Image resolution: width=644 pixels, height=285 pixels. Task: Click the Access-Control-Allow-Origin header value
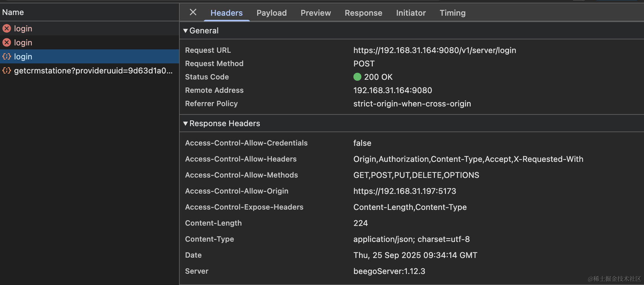coord(404,191)
